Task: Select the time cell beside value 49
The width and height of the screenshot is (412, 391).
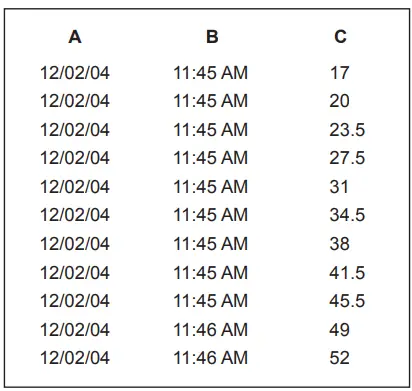Action: [211, 330]
